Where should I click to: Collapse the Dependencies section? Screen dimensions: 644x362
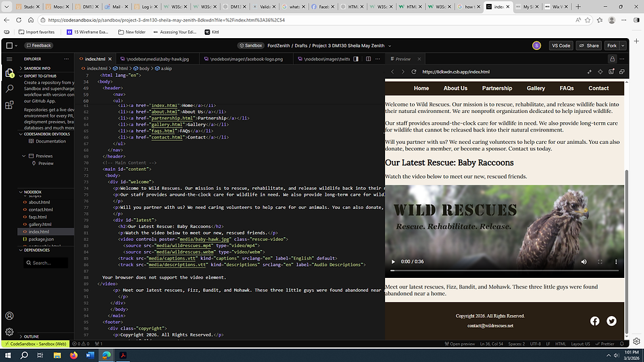37,250
